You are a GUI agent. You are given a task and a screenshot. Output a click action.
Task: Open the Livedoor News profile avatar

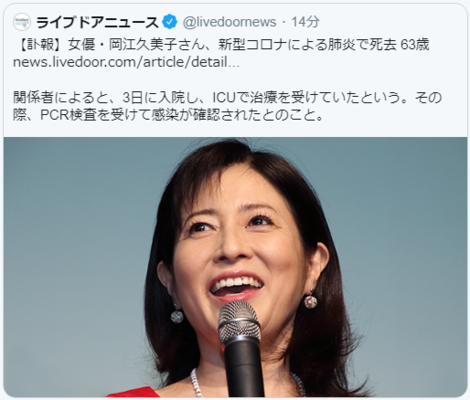tap(22, 22)
